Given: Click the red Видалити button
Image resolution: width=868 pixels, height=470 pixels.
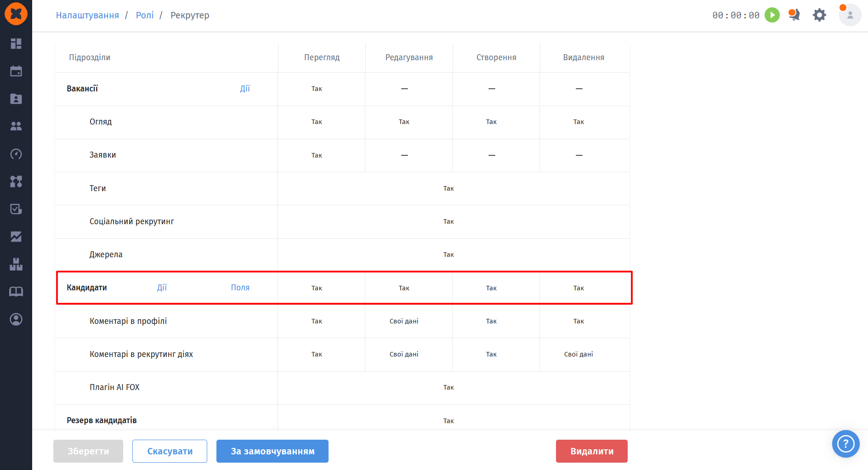Looking at the screenshot, I should [592, 451].
